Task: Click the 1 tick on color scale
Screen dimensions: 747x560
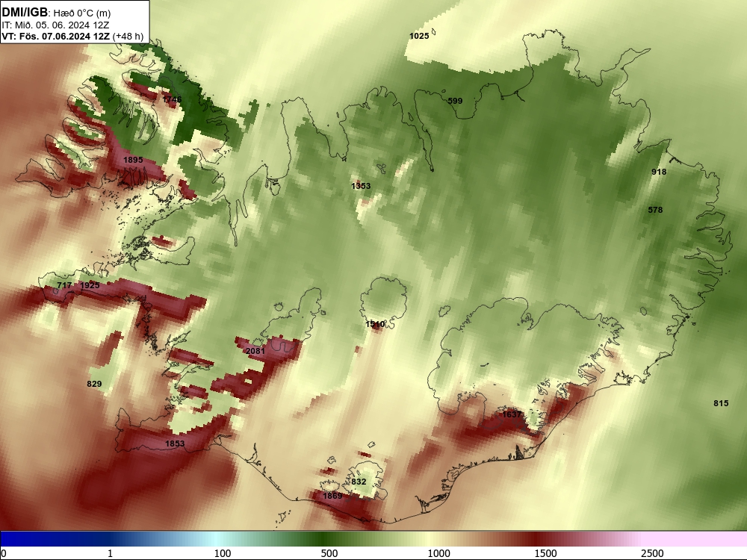Action: pos(110,553)
